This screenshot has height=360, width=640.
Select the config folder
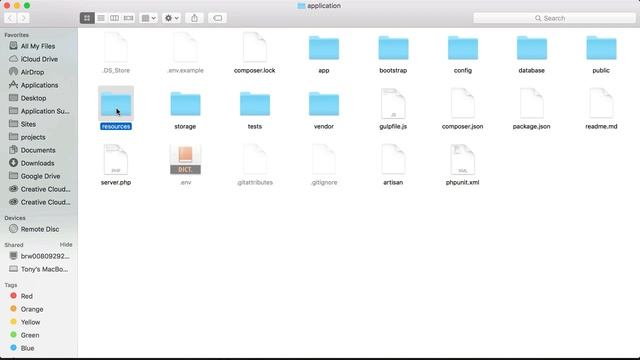coord(462,53)
